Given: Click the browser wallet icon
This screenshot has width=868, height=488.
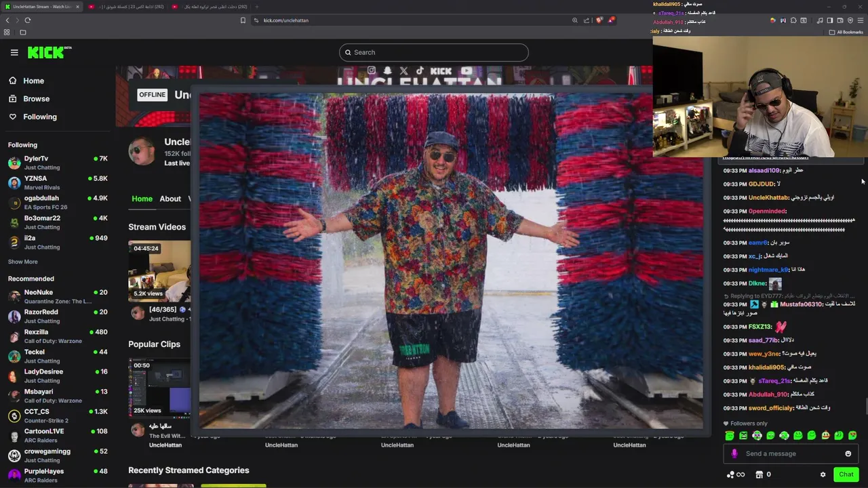Looking at the screenshot, I should 840,20.
